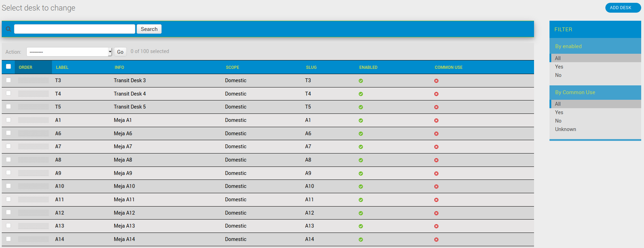Click the search magnifier icon

pyautogui.click(x=8, y=29)
